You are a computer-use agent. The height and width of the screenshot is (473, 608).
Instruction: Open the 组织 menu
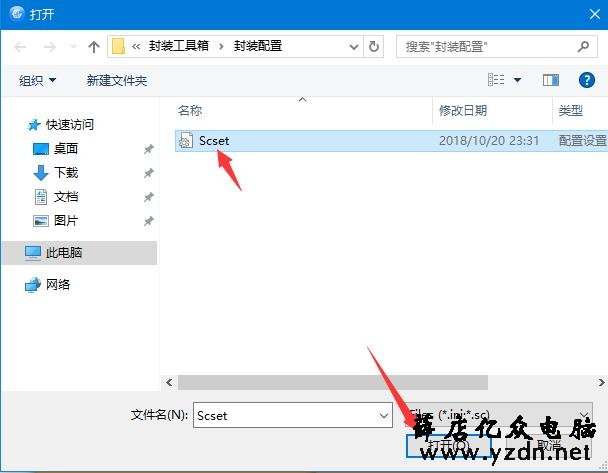[37, 81]
